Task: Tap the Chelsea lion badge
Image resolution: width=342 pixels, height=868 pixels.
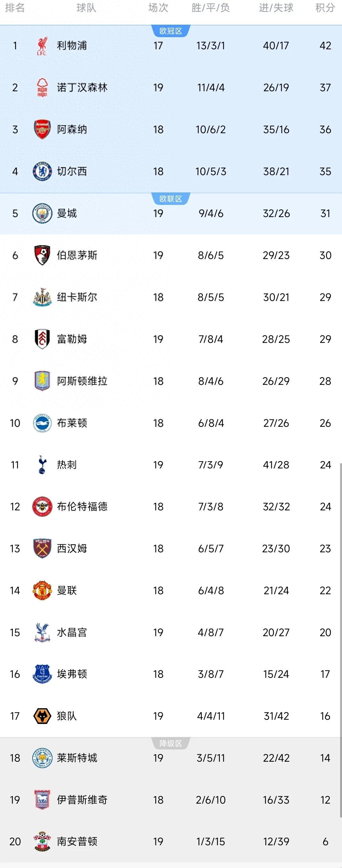Action: click(42, 172)
